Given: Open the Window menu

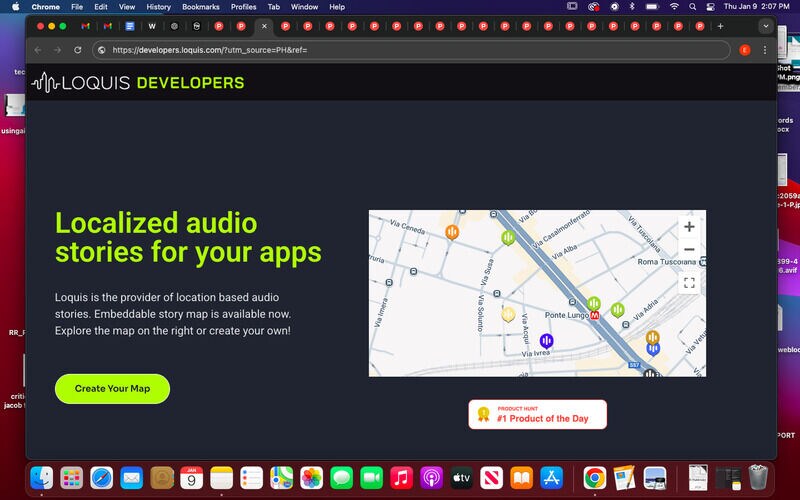Looking at the screenshot, I should tap(304, 7).
